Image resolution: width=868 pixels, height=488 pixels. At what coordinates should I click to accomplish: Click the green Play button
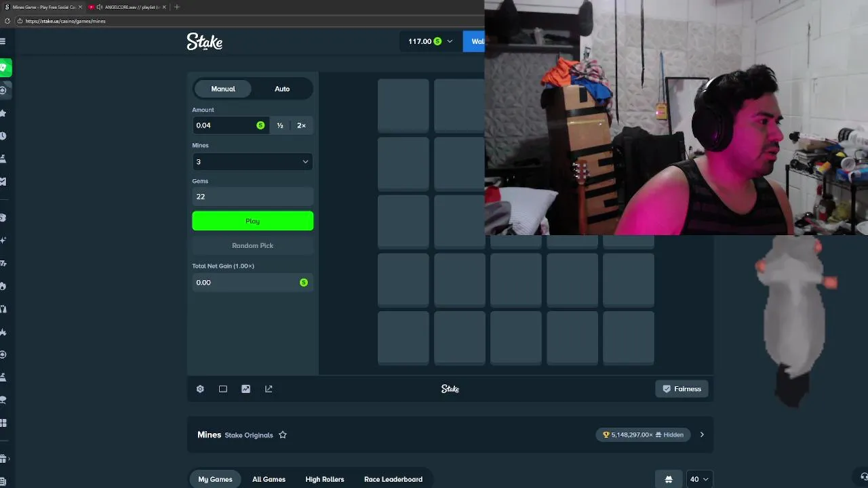pos(252,221)
